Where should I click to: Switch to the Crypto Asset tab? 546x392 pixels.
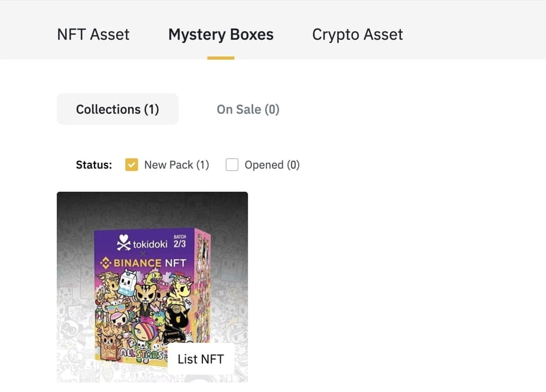tap(357, 35)
